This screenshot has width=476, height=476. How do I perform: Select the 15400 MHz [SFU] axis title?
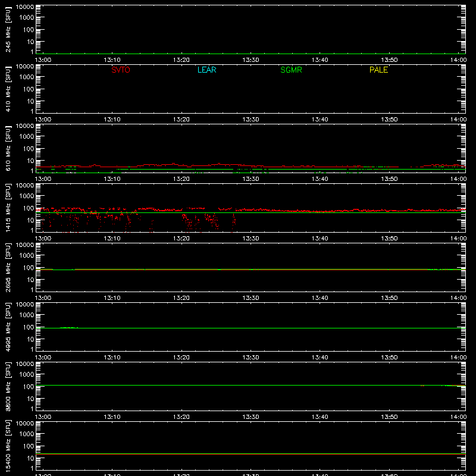8,446
